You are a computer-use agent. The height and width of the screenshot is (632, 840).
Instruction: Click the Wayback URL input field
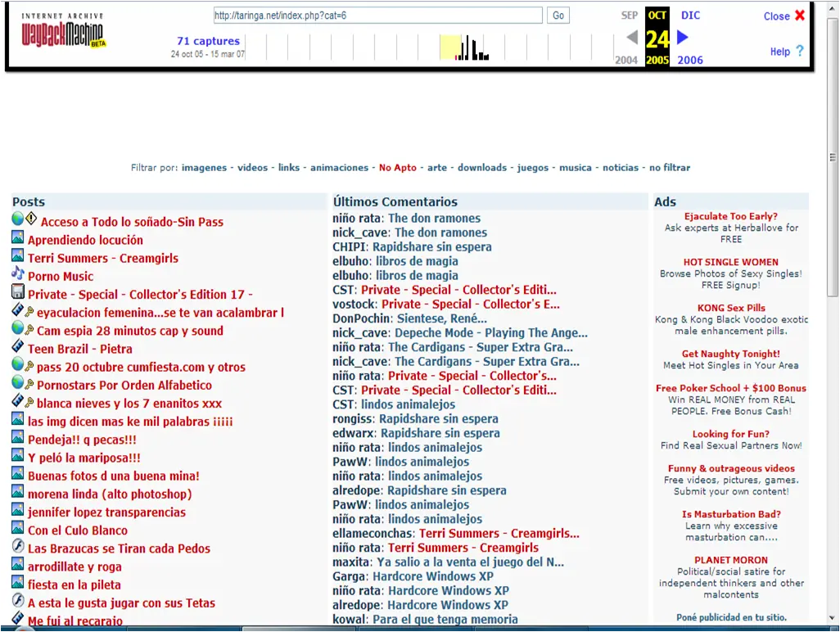[x=377, y=16]
